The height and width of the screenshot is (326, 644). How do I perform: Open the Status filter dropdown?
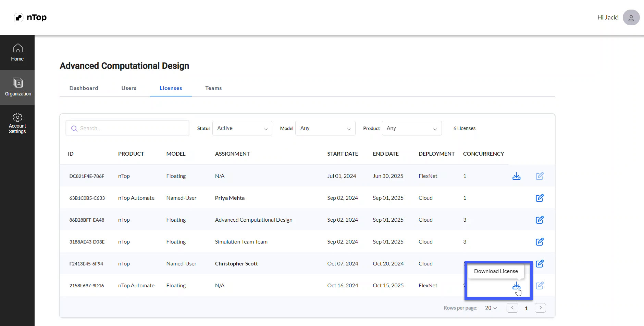coord(242,128)
